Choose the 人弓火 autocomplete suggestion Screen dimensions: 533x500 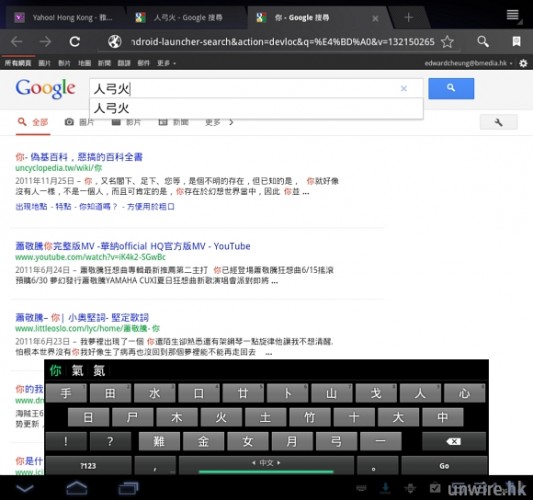(x=256, y=109)
